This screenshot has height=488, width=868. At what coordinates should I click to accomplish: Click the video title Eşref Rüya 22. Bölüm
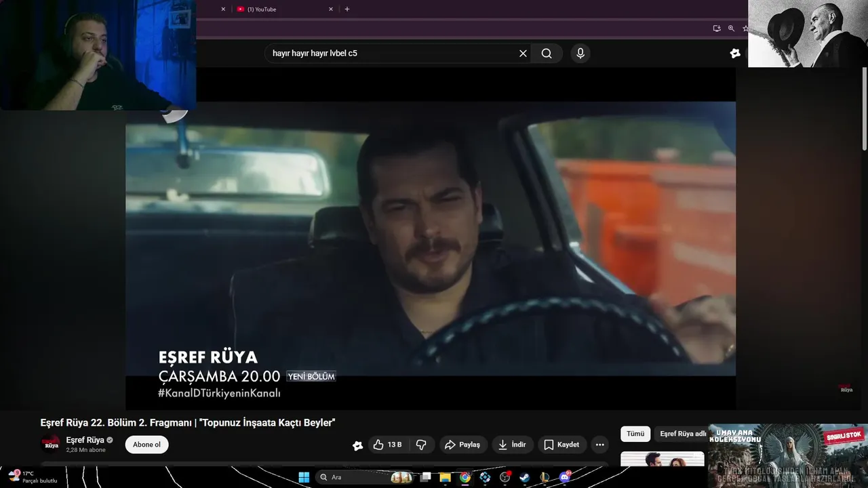pos(188,423)
